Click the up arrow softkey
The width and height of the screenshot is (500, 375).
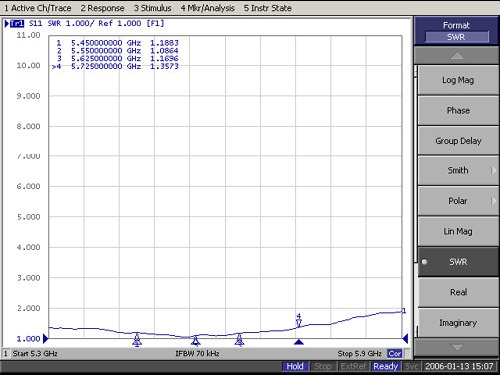456,55
